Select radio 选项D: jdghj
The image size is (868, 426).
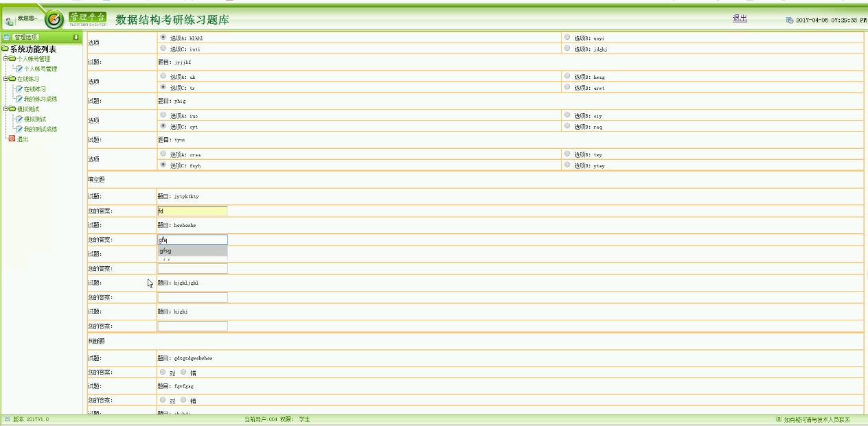(567, 49)
